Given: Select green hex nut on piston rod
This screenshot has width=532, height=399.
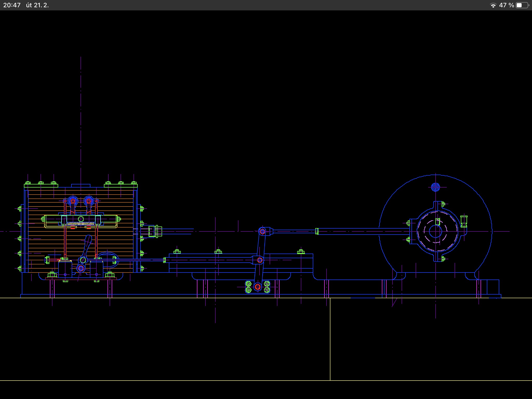Looking at the screenshot, I should tap(155, 231).
